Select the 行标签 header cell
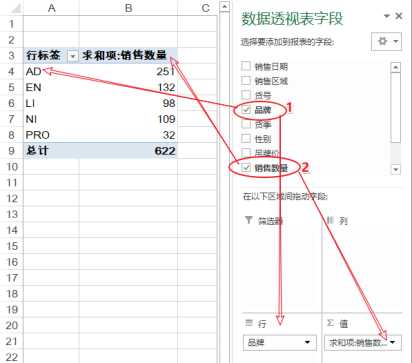 pos(51,55)
